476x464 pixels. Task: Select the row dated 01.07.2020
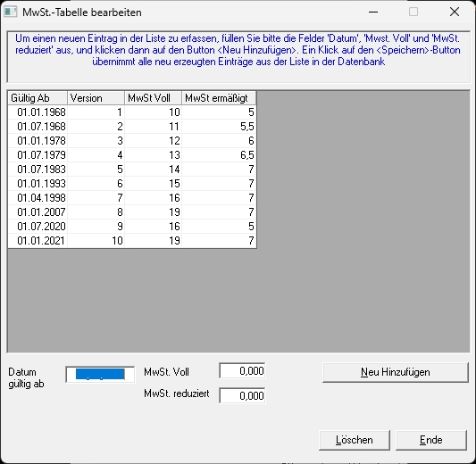click(132, 227)
